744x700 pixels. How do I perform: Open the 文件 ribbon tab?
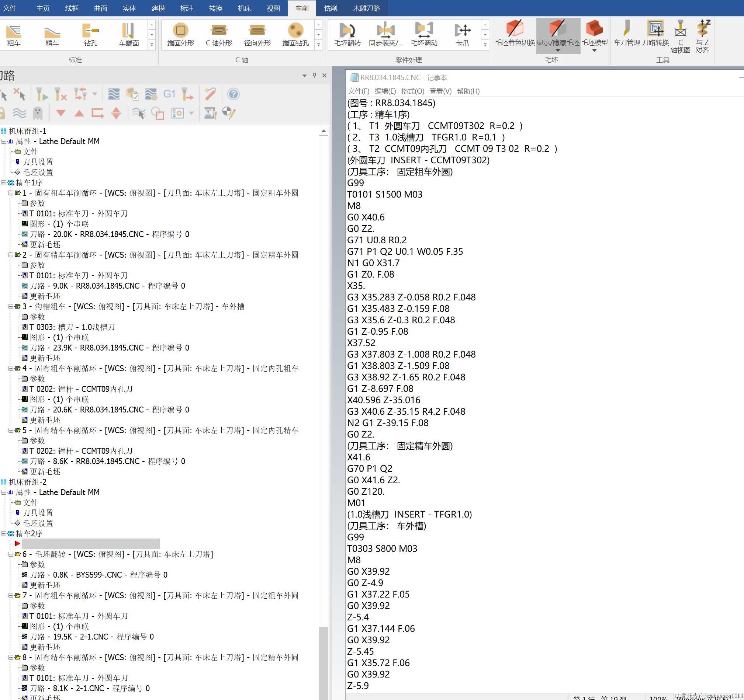tap(10, 8)
